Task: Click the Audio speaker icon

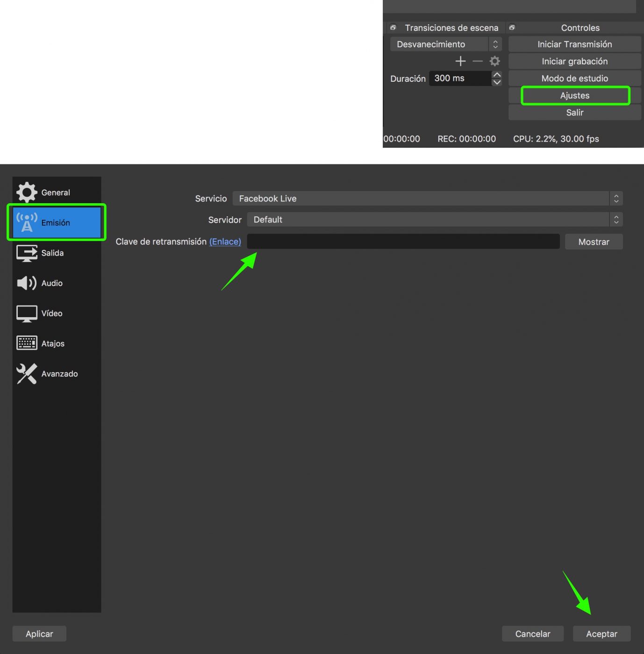Action: point(27,283)
